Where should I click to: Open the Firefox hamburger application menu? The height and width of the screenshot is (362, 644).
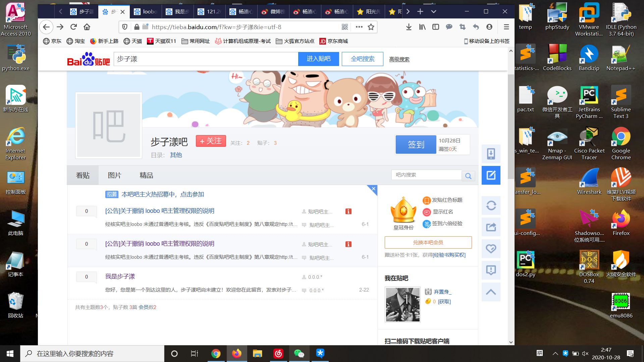[506, 27]
